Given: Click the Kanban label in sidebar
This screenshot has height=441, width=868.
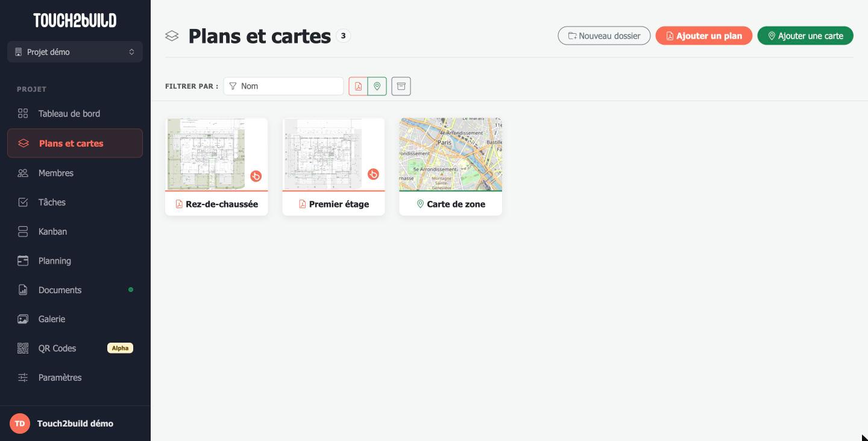Looking at the screenshot, I should click(x=52, y=232).
